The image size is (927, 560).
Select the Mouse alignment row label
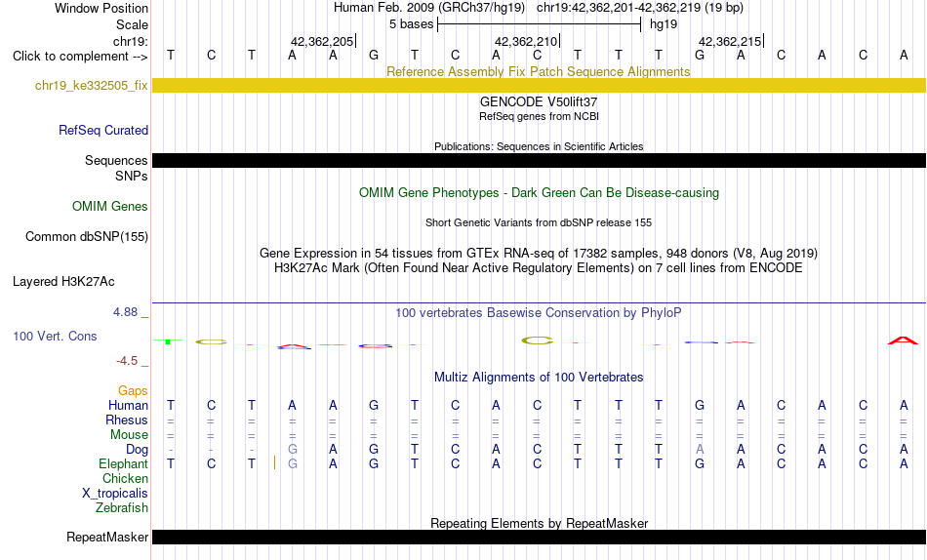pyautogui.click(x=129, y=435)
